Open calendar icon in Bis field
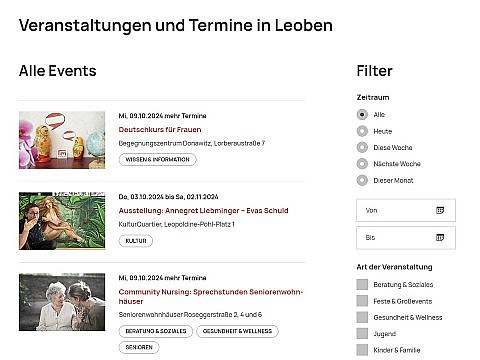The image size is (480, 360). point(440,238)
